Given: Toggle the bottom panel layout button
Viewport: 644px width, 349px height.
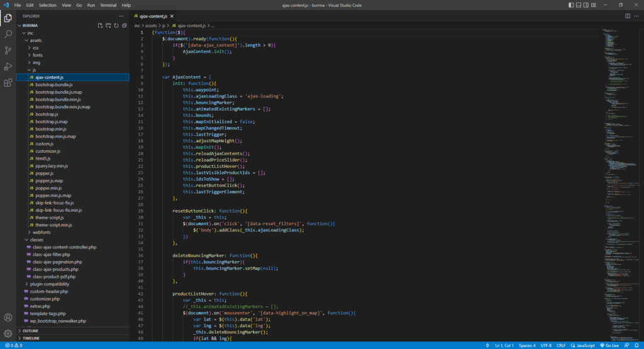Looking at the screenshot, I should [579, 5].
